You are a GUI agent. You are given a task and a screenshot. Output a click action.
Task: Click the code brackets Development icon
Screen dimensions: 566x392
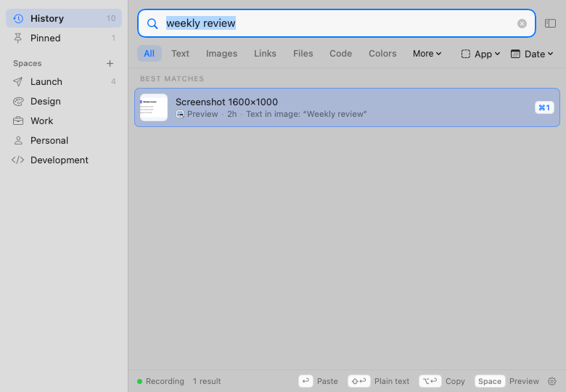click(17, 160)
